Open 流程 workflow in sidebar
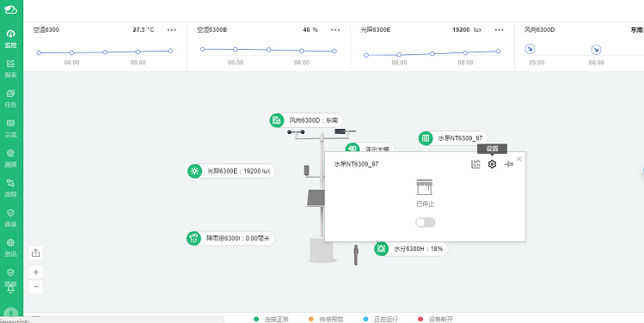Image resolution: width=644 pixels, height=323 pixels. (10, 188)
